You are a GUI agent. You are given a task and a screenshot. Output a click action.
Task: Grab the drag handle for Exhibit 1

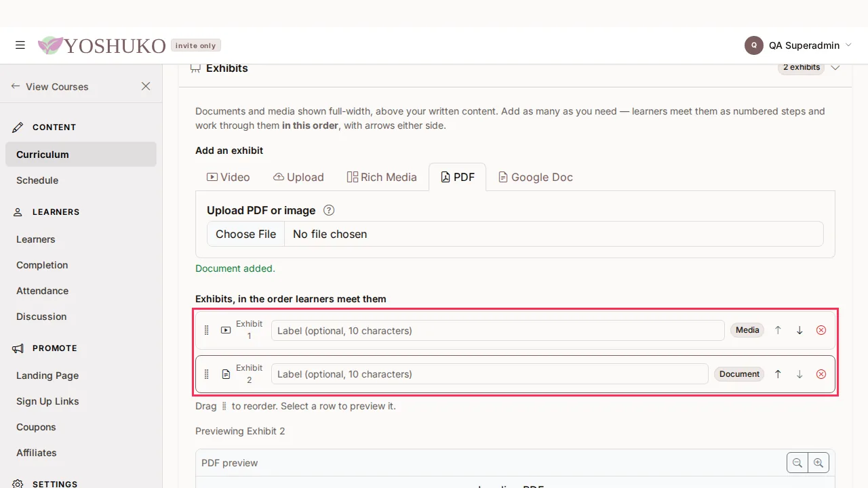point(207,330)
